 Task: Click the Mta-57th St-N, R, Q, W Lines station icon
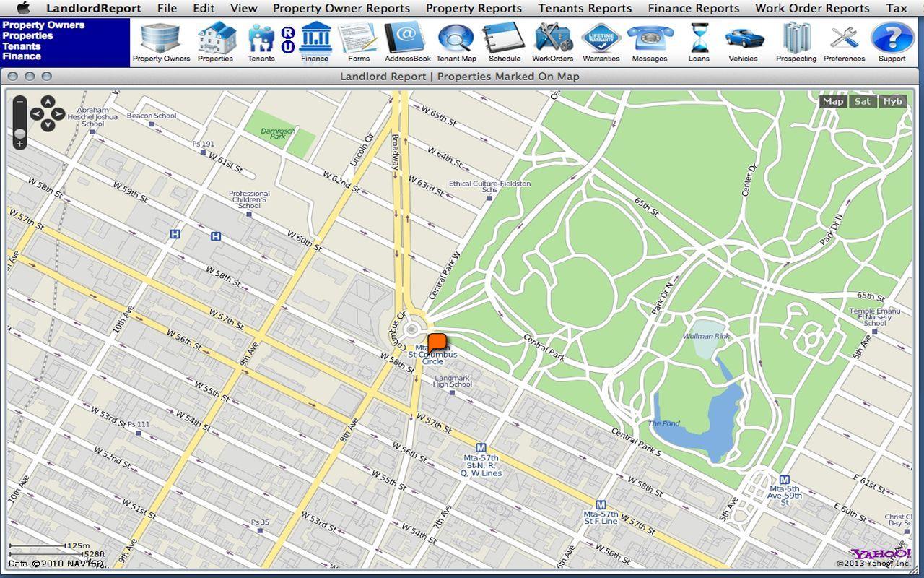pos(481,448)
